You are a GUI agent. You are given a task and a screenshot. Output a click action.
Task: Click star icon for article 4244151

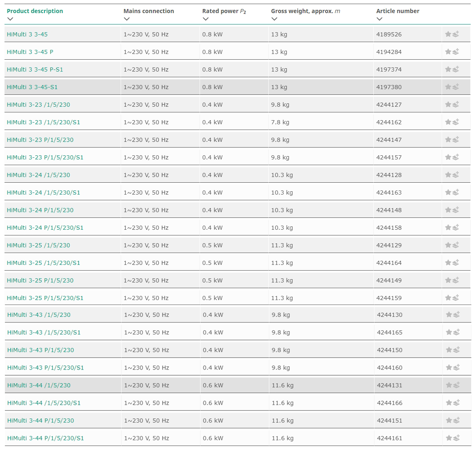point(449,421)
